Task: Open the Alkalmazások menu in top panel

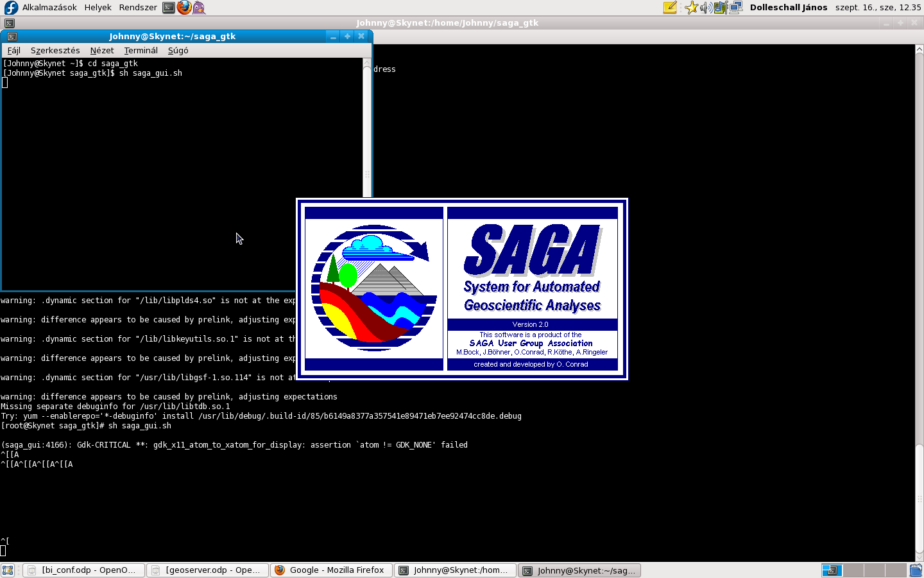Action: [49, 7]
